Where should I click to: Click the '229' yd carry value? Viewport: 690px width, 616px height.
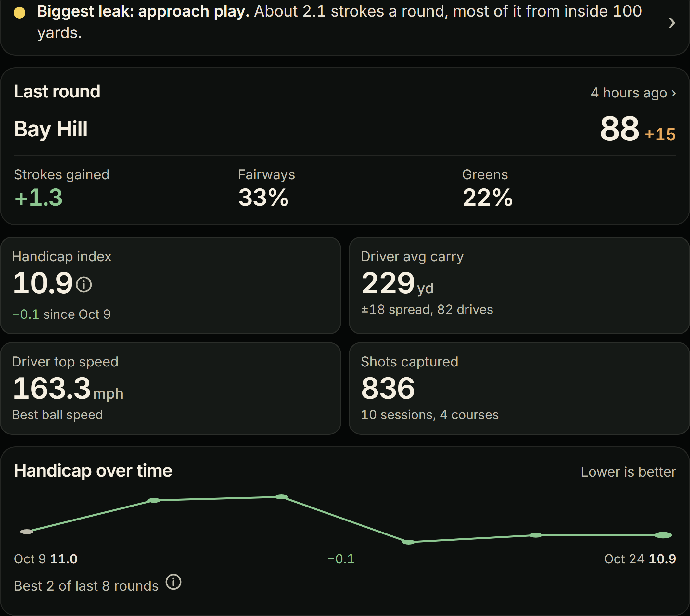coord(388,283)
